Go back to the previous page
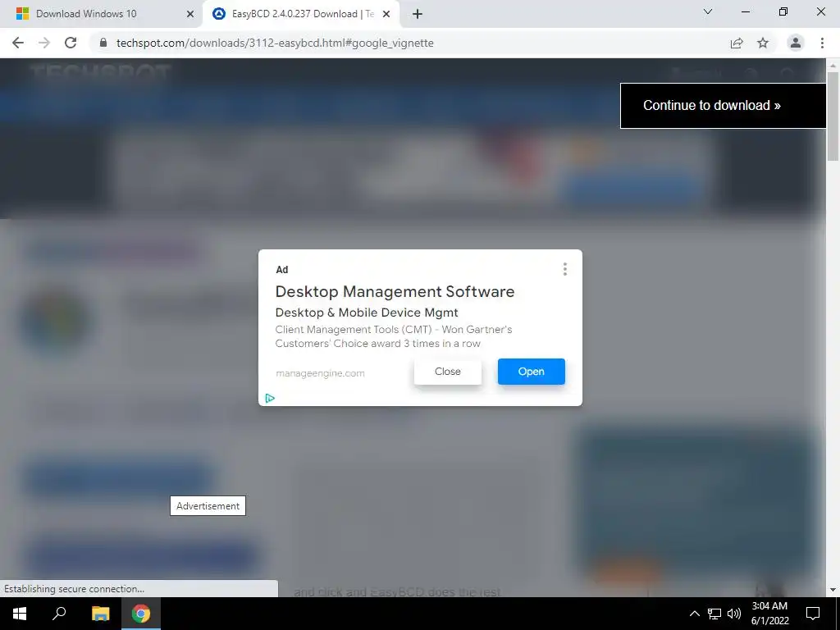Viewport: 840px width, 630px height. [x=18, y=43]
